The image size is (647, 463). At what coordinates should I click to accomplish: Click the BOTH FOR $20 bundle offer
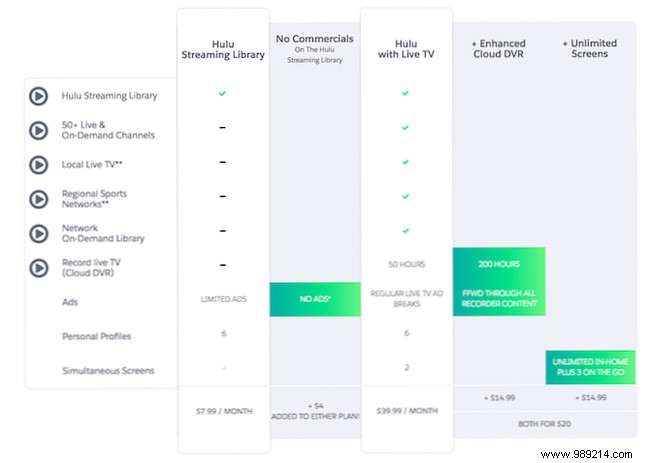544,424
